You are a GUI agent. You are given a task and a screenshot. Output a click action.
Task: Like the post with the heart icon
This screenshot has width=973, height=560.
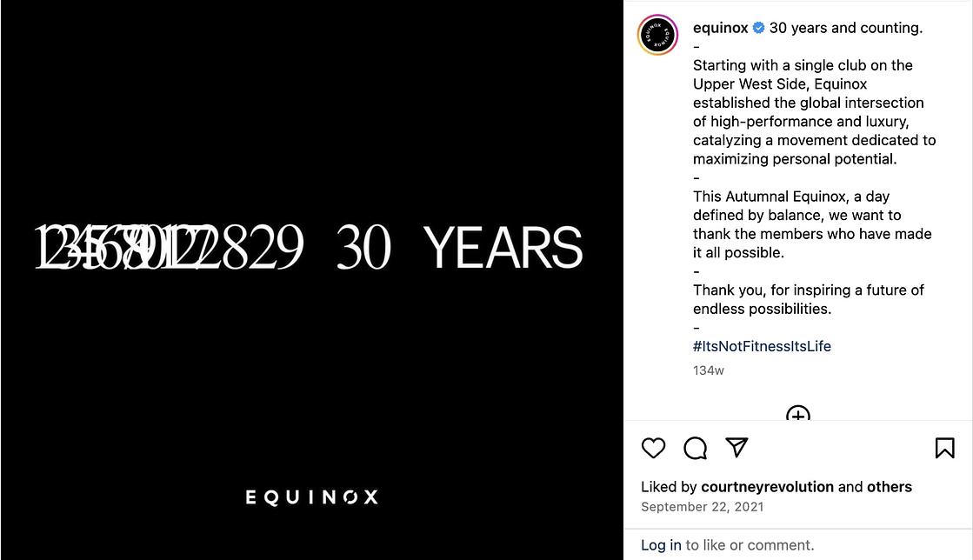654,448
